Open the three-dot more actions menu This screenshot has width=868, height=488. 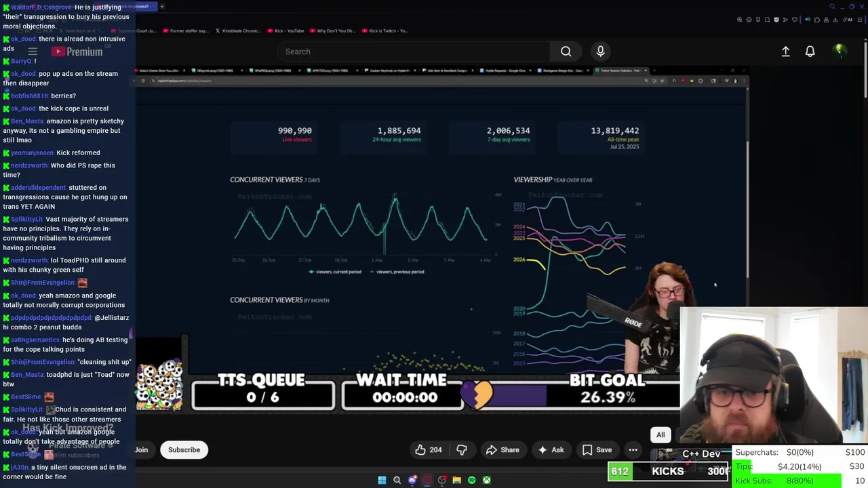tap(633, 449)
